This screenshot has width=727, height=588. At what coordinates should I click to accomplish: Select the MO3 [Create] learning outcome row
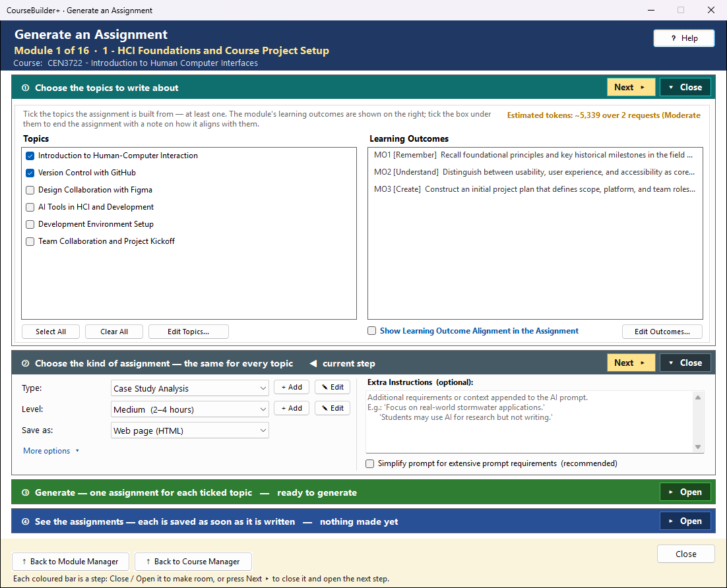pyautogui.click(x=534, y=189)
